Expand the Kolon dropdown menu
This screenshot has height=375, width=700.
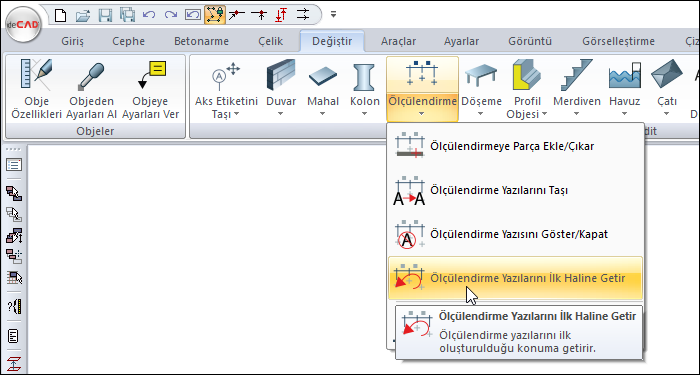click(365, 114)
